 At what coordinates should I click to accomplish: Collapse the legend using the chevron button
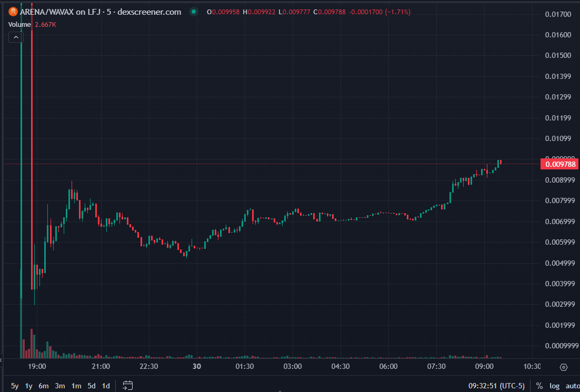[x=16, y=37]
